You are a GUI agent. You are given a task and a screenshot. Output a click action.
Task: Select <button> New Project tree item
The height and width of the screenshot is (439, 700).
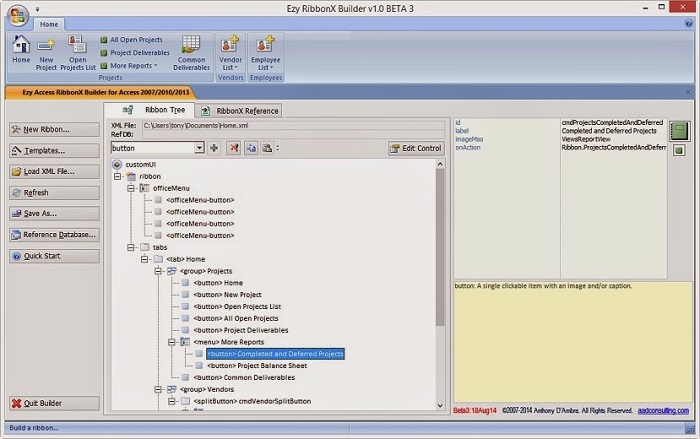coord(227,295)
